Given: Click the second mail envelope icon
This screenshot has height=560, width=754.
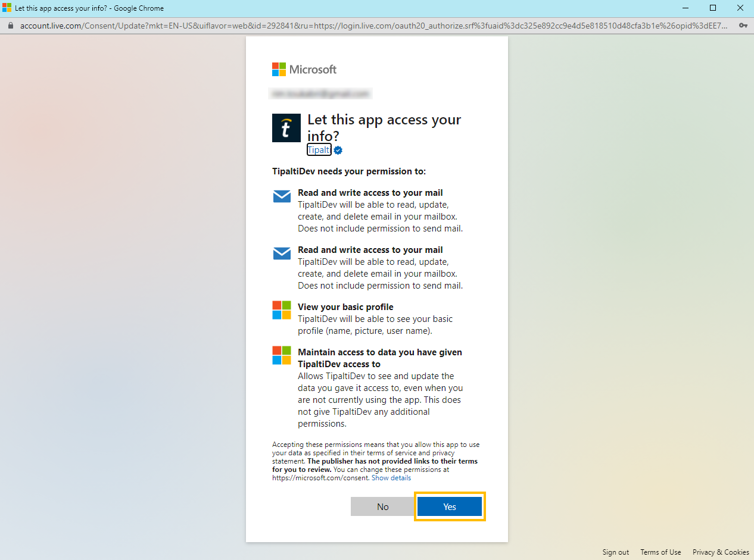Looking at the screenshot, I should click(x=282, y=254).
